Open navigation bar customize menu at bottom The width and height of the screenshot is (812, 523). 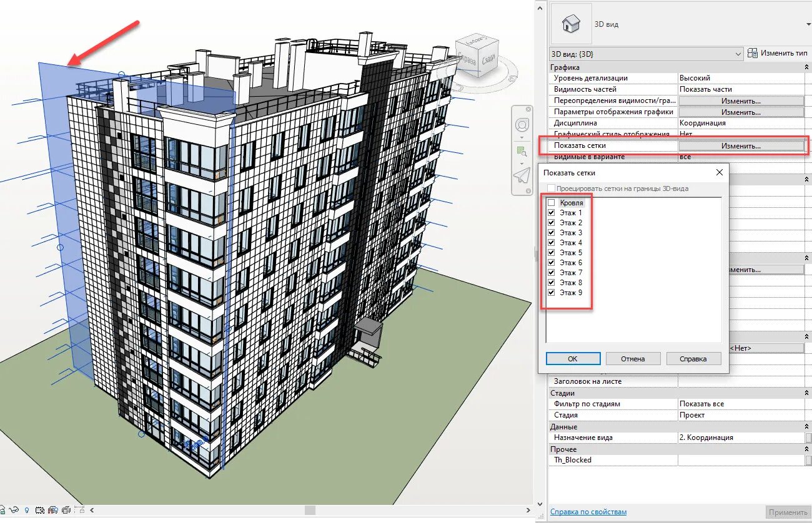(528, 191)
